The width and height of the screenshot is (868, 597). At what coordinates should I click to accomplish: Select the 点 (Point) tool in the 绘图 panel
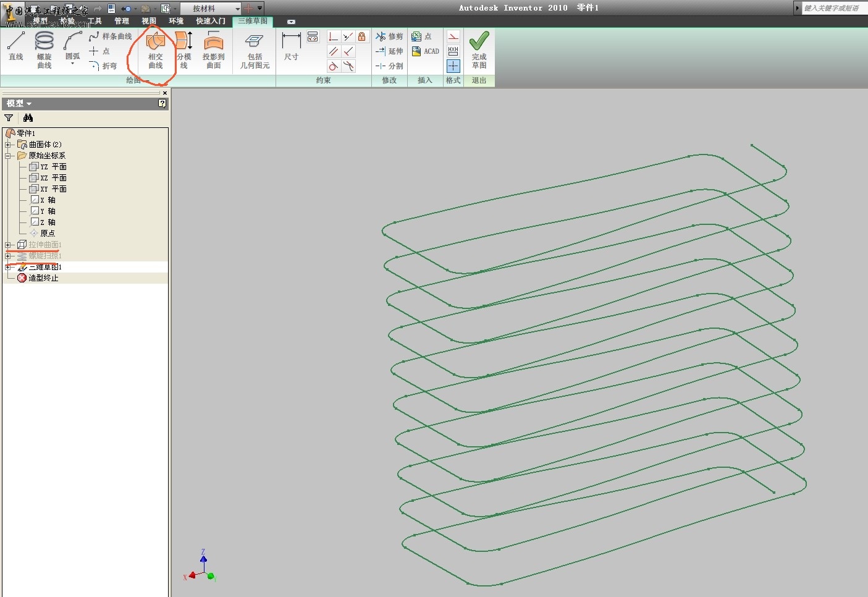click(x=99, y=51)
